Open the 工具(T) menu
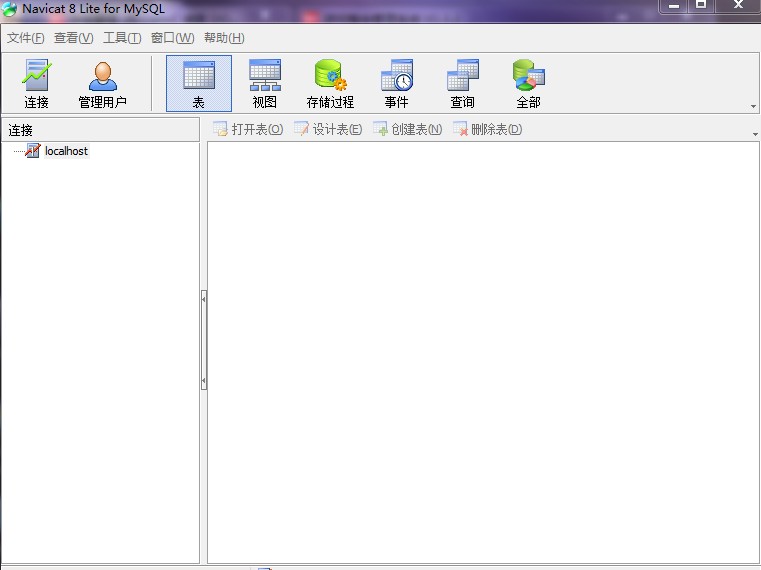This screenshot has height=570, width=761. [122, 38]
